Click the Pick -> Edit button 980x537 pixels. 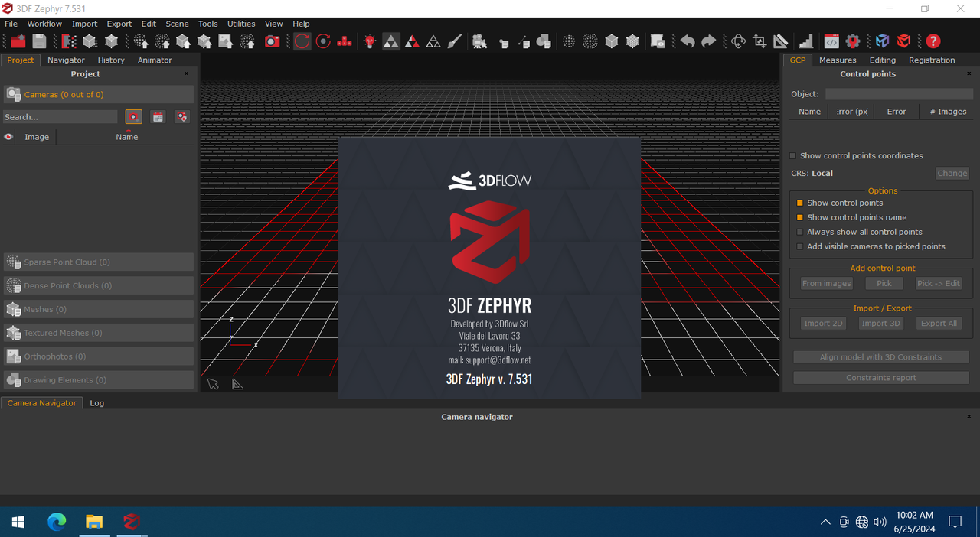[x=939, y=283]
